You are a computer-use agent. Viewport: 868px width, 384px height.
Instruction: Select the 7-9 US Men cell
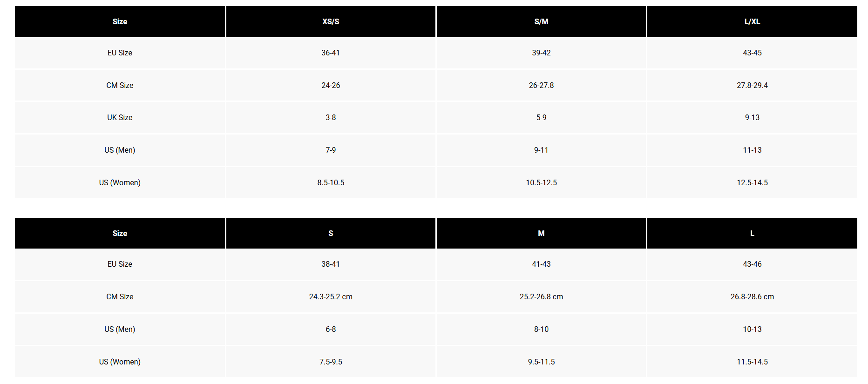pyautogui.click(x=331, y=150)
